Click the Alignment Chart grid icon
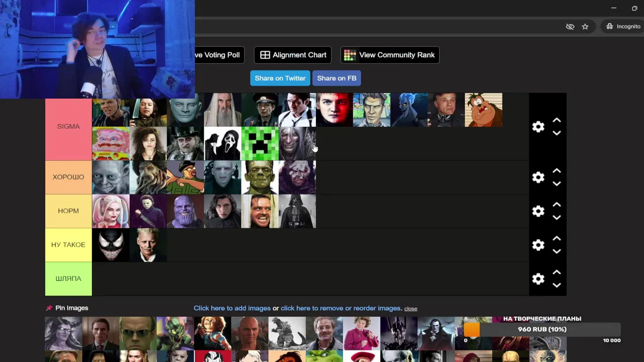This screenshot has height=362, width=644. point(265,55)
